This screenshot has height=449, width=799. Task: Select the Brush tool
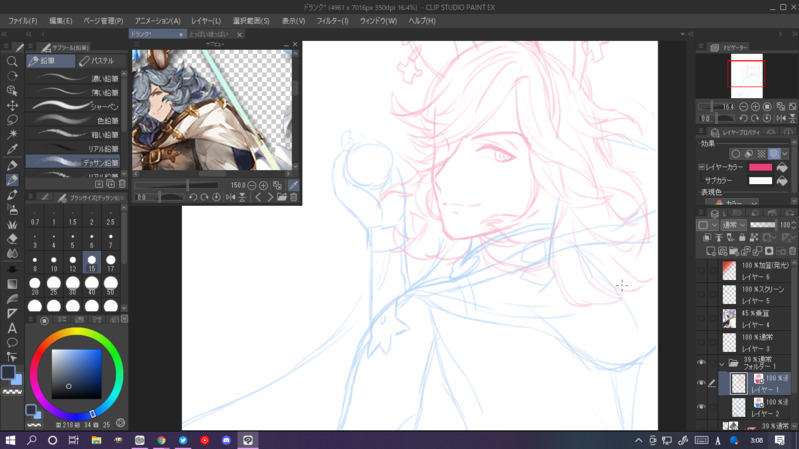(x=12, y=195)
